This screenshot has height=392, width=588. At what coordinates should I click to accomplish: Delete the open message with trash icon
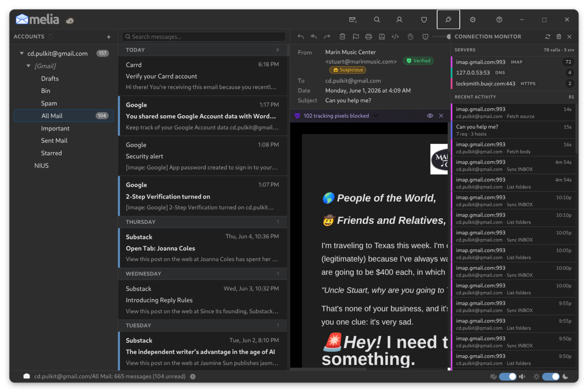click(x=342, y=37)
